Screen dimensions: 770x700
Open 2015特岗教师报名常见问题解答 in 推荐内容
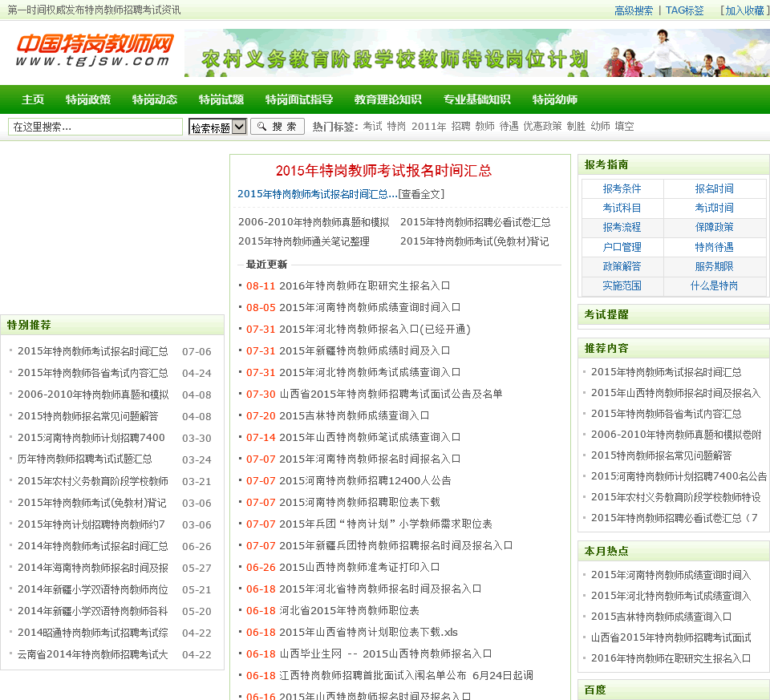[x=661, y=455]
